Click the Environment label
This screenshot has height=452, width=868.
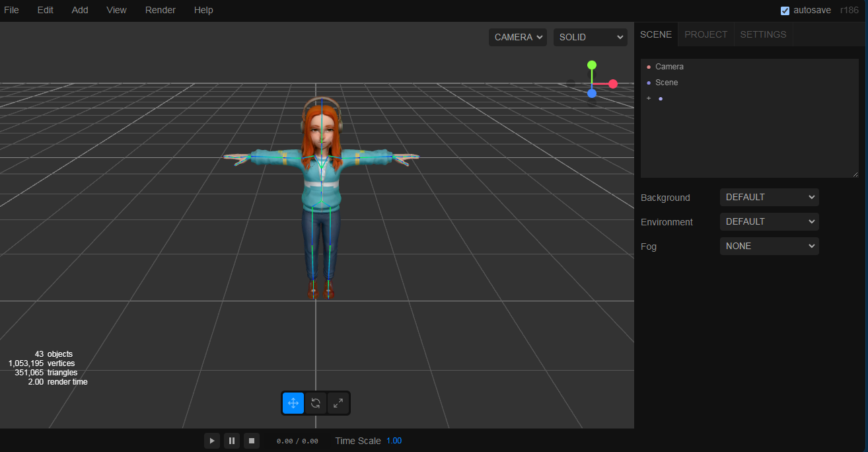coord(667,222)
